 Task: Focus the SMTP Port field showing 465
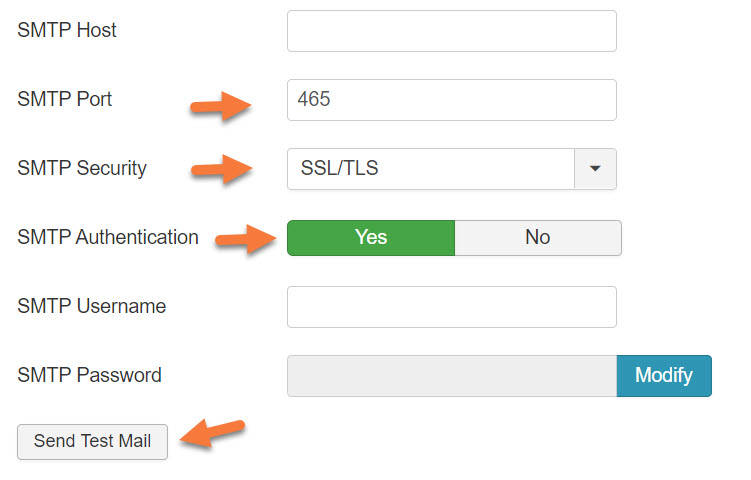coord(451,100)
